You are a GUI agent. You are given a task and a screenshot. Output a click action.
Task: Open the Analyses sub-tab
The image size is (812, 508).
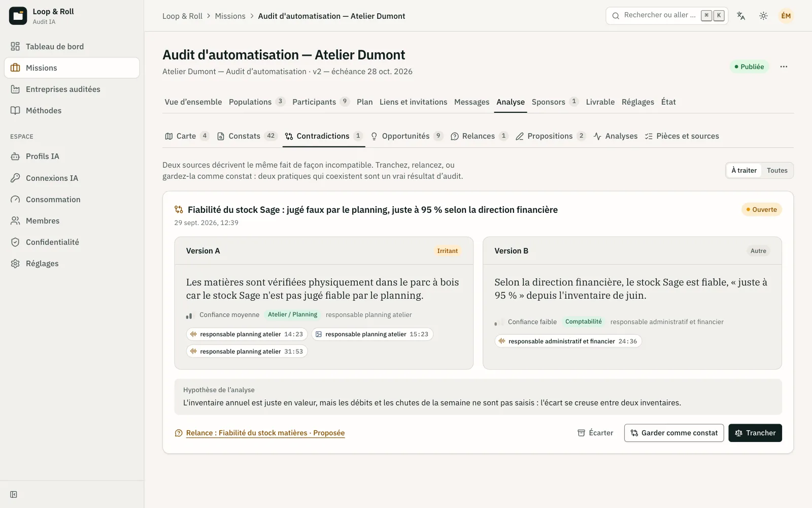click(615, 136)
